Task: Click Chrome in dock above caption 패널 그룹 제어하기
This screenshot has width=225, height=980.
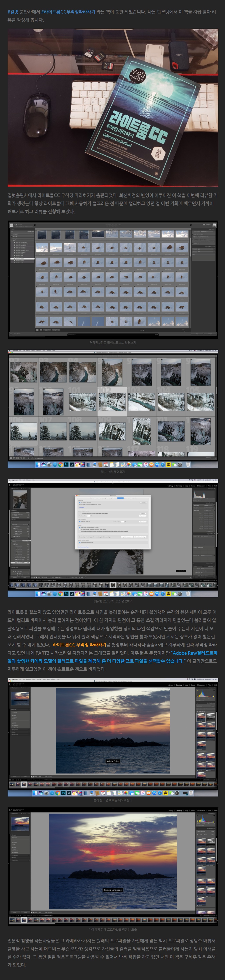Action: (60, 465)
